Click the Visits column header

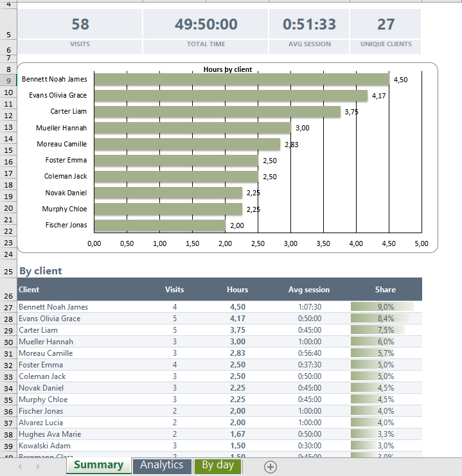(174, 290)
